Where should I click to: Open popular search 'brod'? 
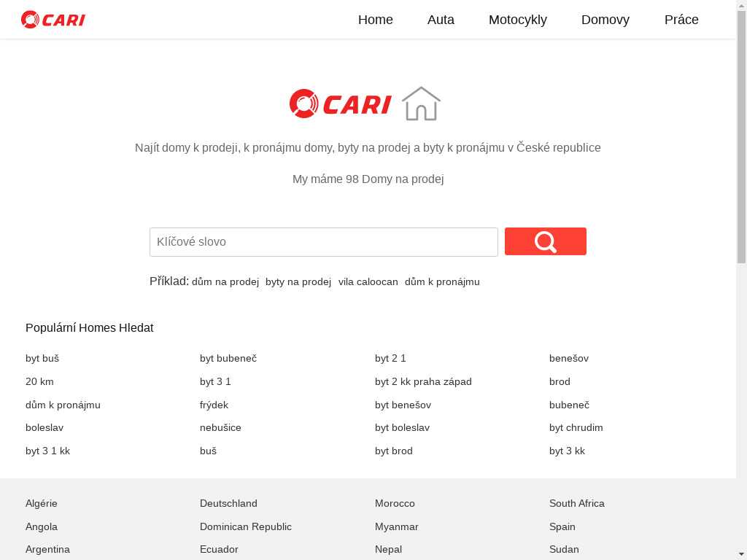click(560, 381)
